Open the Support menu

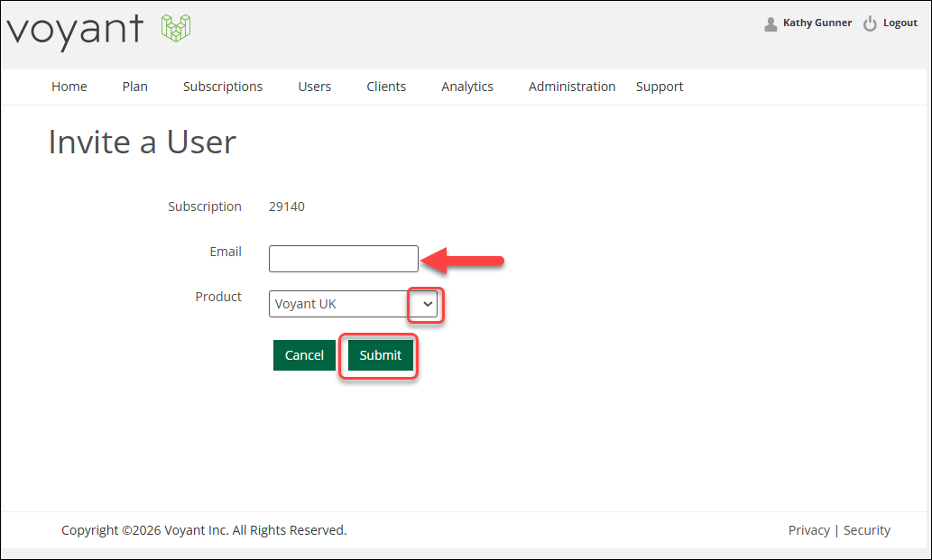(x=660, y=87)
